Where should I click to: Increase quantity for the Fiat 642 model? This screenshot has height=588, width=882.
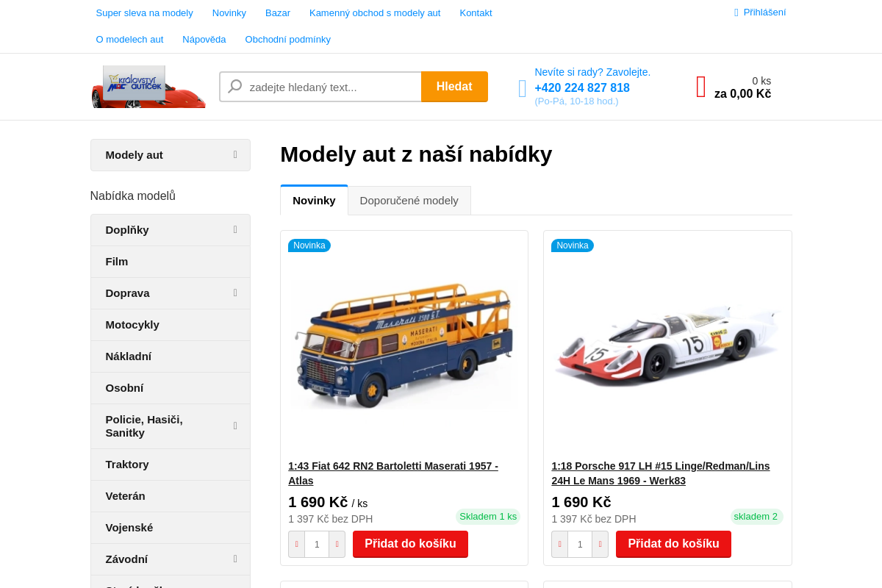click(337, 545)
